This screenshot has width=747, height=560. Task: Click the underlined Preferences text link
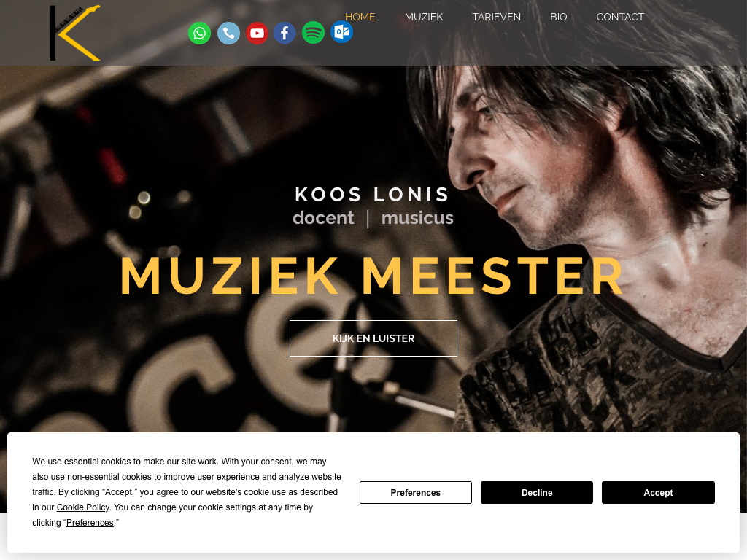click(x=90, y=523)
